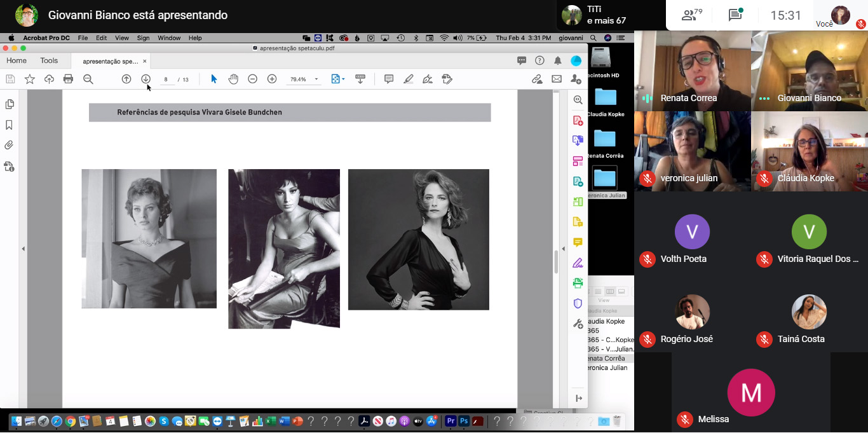Click the document vertical scrollbar
Screen dimensions: 868x433
(556, 261)
